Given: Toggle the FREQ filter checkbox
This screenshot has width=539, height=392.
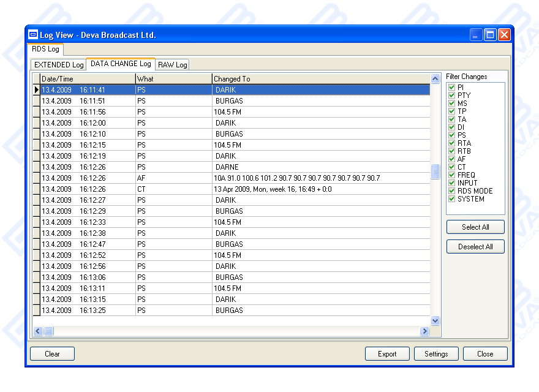Looking at the screenshot, I should coord(452,175).
